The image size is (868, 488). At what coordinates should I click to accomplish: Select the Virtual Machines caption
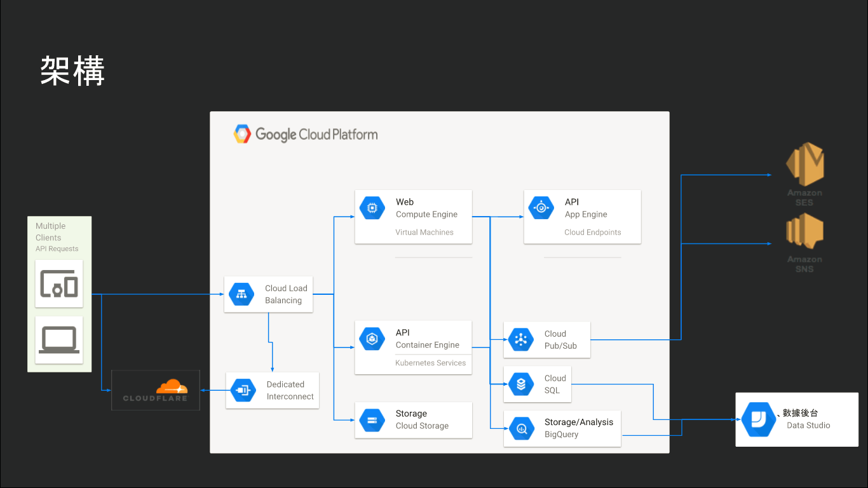coord(424,233)
